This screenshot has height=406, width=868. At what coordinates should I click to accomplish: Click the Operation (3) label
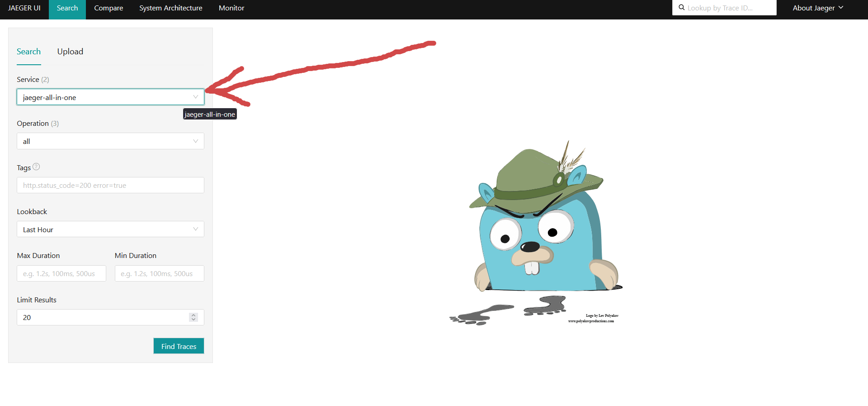38,123
